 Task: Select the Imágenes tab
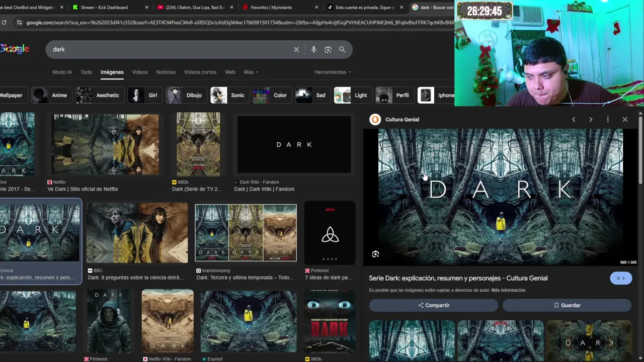point(112,72)
